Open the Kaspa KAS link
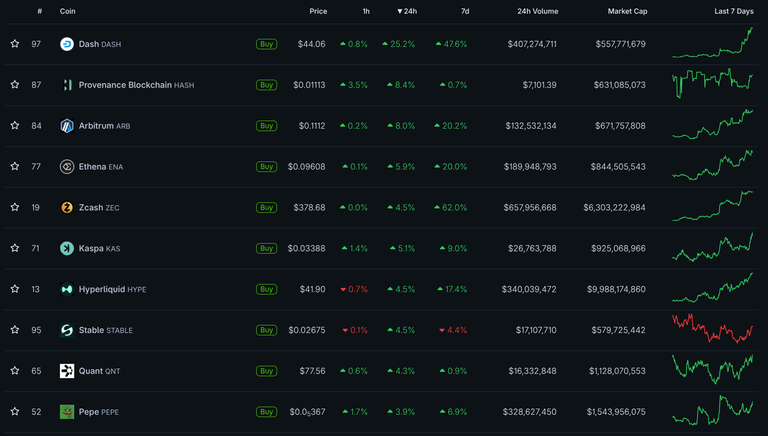This screenshot has height=436, width=768. [99, 248]
